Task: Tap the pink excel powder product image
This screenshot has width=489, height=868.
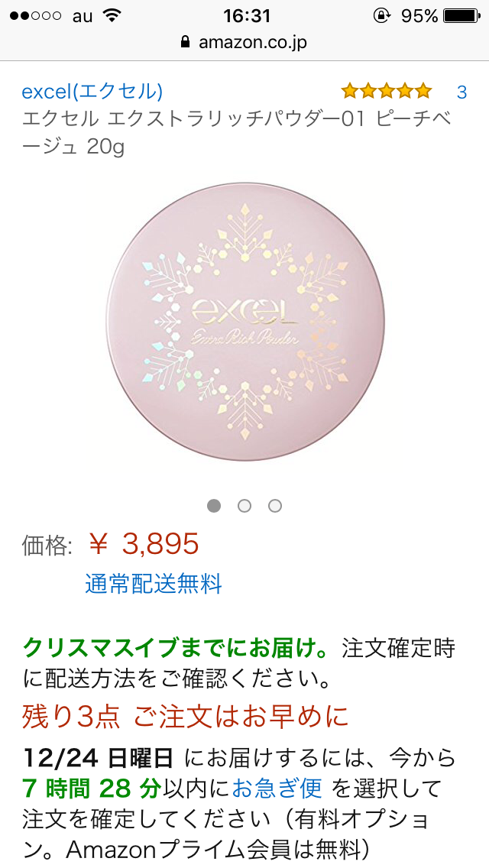Action: (245, 322)
